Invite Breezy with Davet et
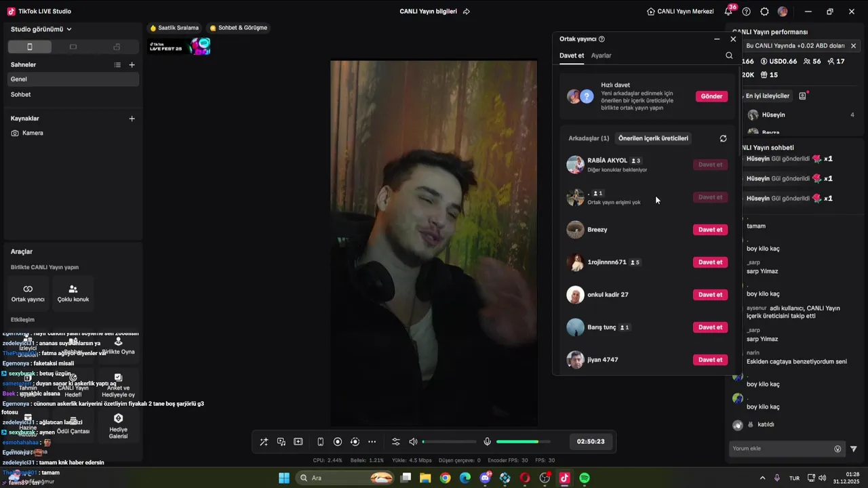The image size is (868, 488). [x=710, y=230]
